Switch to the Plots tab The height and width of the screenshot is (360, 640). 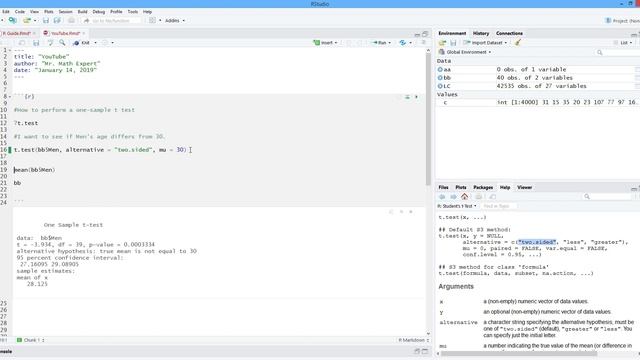[461, 187]
